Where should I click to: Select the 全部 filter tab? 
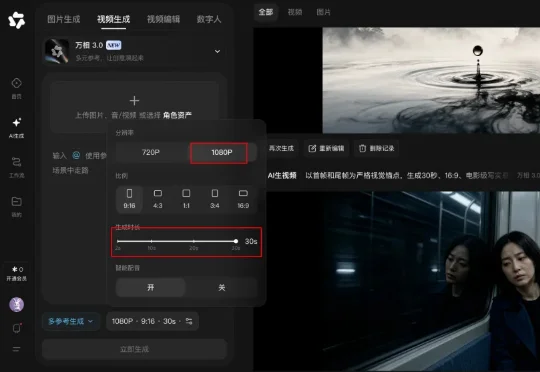[x=266, y=12]
